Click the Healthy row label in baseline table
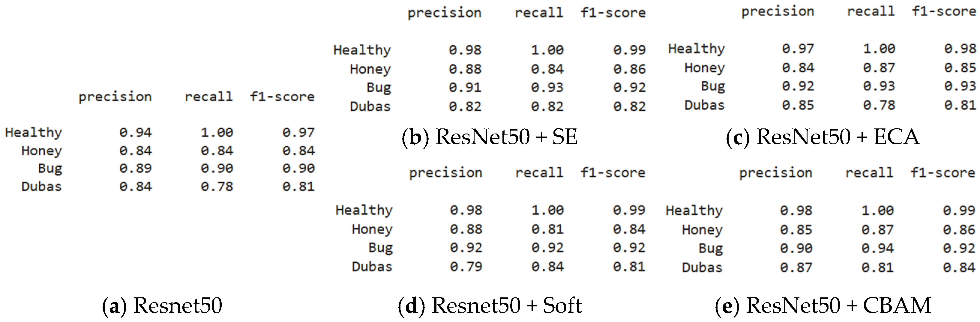 34,132
